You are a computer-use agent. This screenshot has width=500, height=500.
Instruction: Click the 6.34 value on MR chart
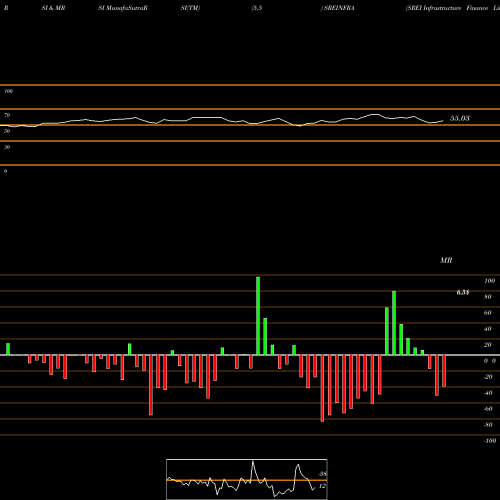463,292
